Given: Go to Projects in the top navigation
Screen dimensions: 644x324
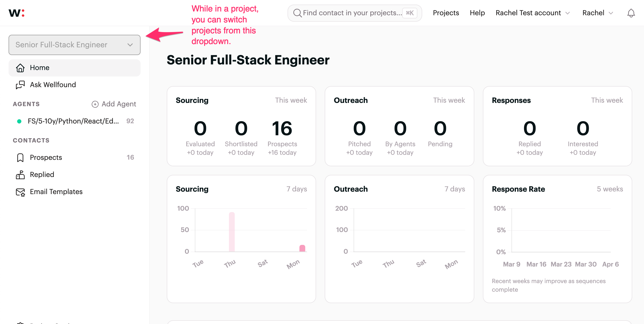Looking at the screenshot, I should tap(446, 13).
